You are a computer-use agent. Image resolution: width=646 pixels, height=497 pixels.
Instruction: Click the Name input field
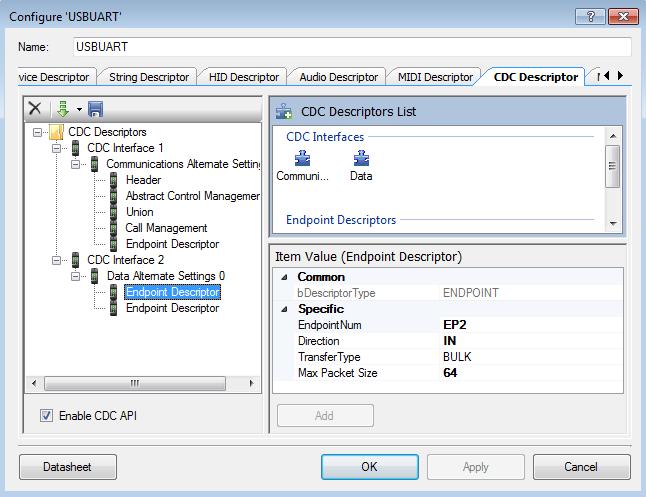(x=352, y=47)
